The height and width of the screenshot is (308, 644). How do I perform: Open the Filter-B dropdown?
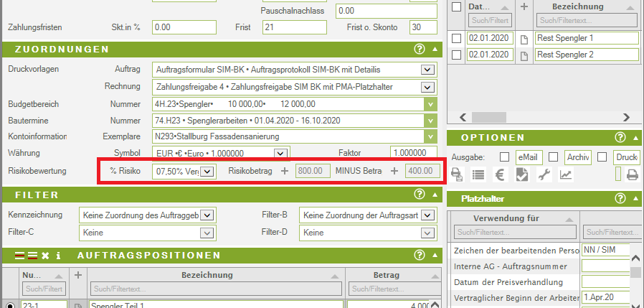click(427, 215)
